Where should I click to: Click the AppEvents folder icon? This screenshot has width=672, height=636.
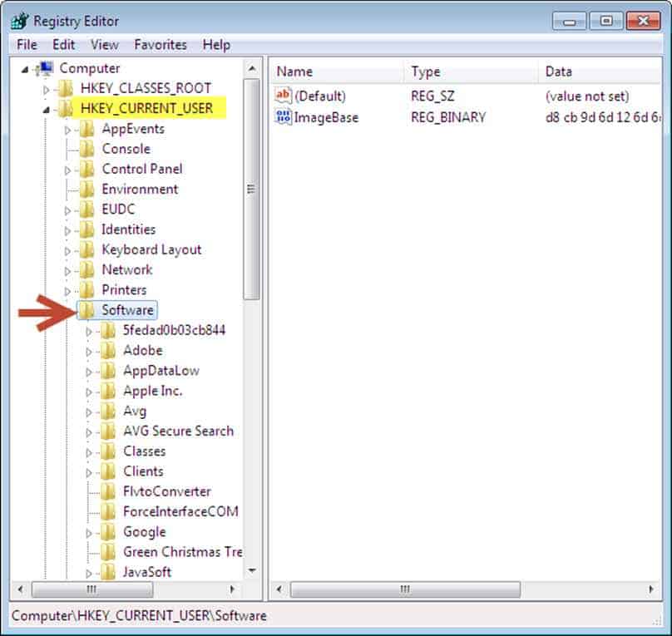point(86,129)
